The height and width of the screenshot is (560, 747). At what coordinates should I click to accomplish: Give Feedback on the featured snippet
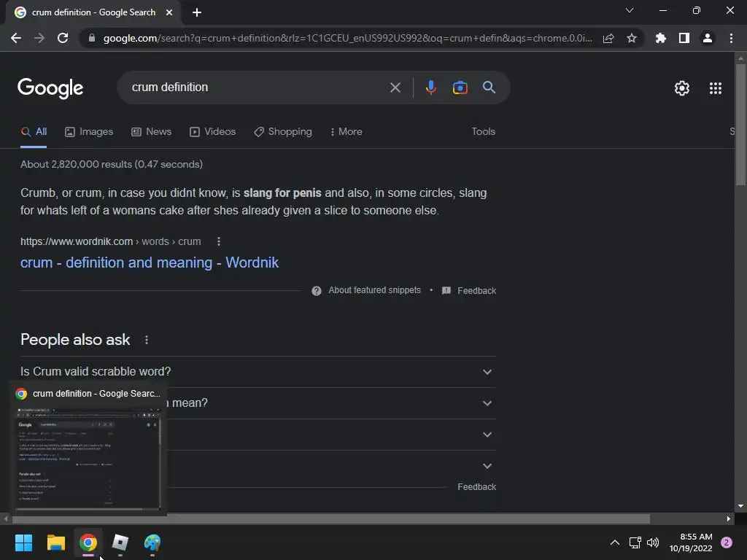[469, 290]
